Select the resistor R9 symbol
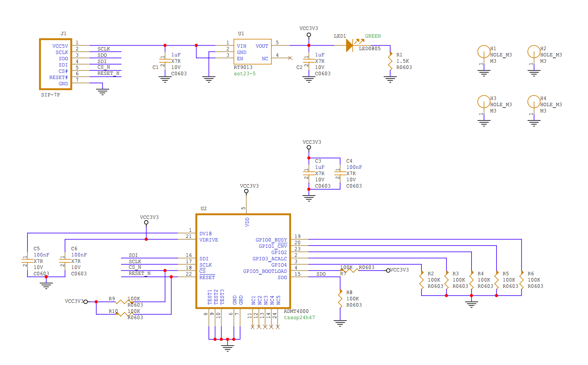Viewport: 588px width, 365px height. pos(123,302)
